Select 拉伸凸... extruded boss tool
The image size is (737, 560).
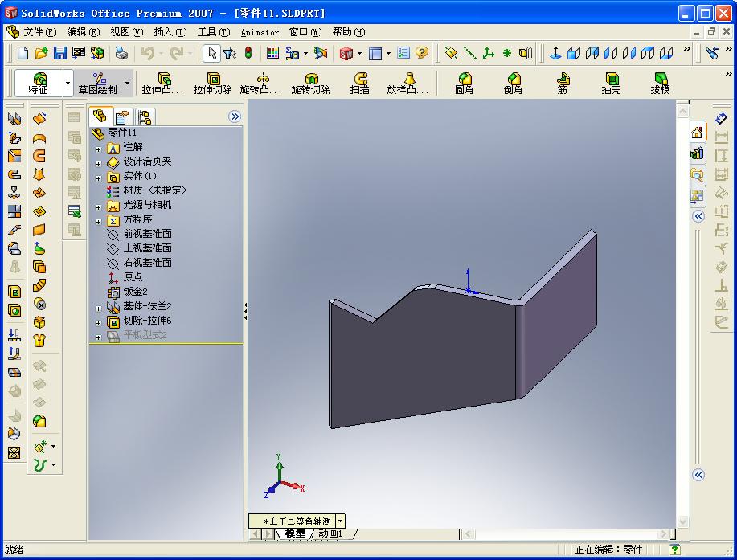(x=162, y=83)
